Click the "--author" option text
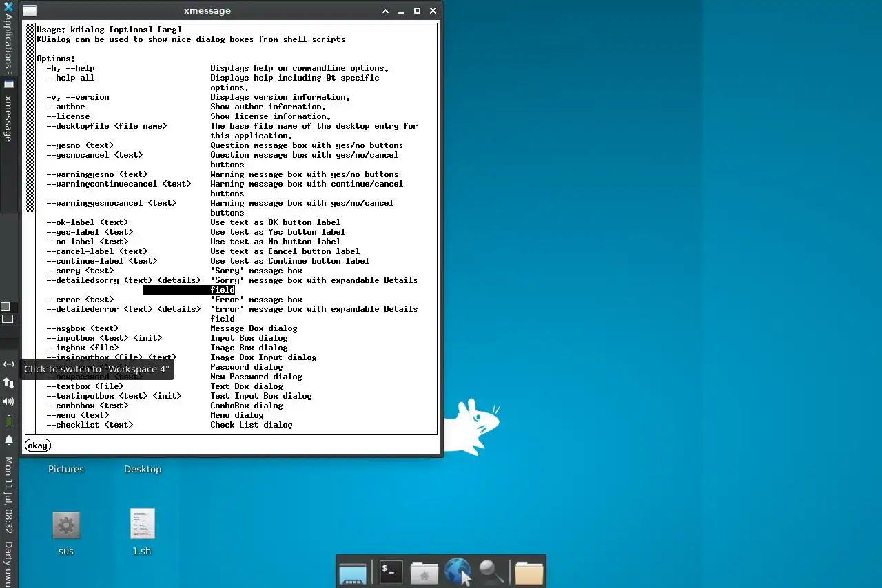This screenshot has width=882, height=588. (x=65, y=107)
